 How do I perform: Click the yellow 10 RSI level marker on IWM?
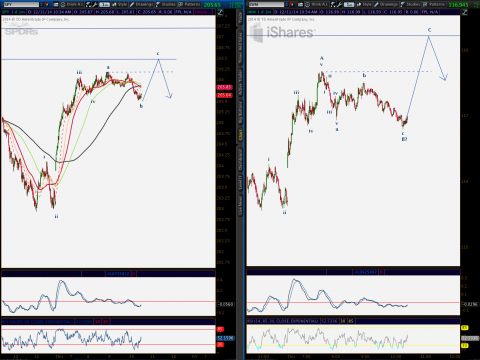[x=465, y=346]
